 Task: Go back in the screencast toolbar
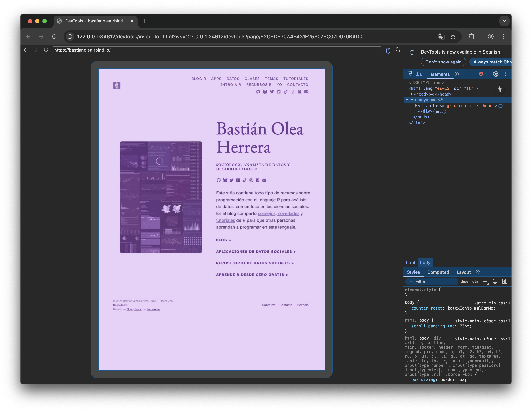coord(26,50)
